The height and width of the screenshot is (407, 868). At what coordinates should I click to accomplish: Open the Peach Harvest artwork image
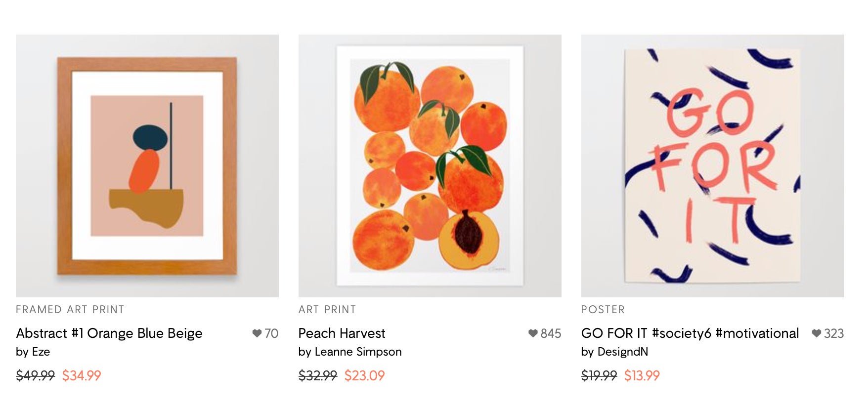point(430,166)
